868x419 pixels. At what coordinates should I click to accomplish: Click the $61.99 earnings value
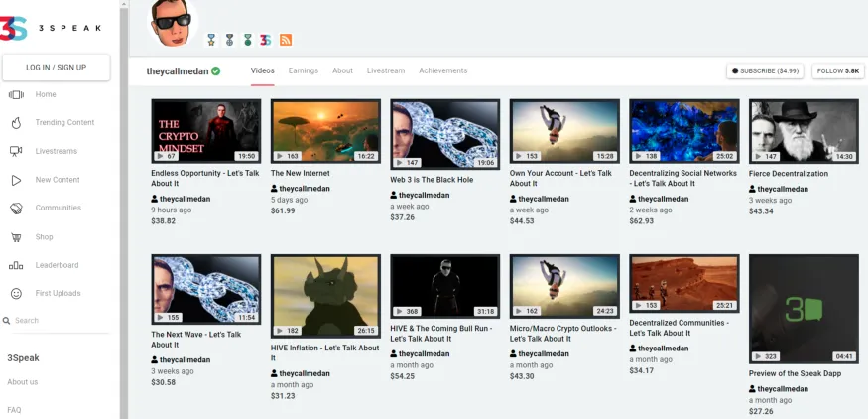283,211
